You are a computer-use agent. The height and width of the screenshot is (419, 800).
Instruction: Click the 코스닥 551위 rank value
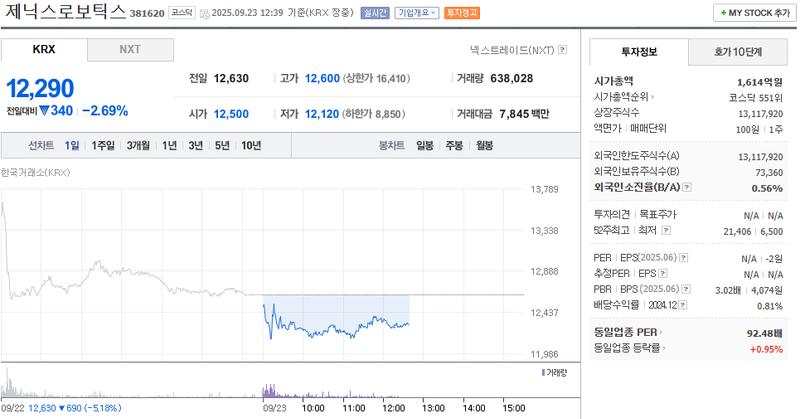756,98
